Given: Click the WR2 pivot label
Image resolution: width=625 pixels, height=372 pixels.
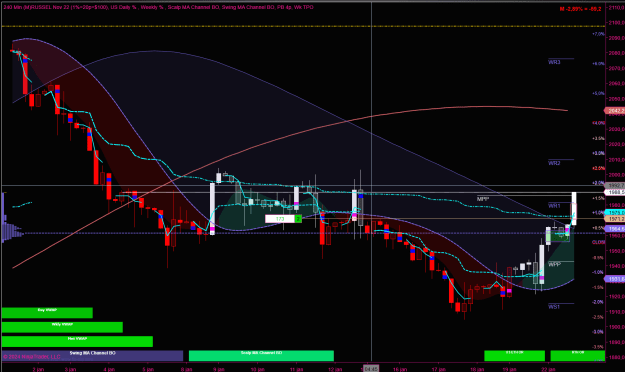Looking at the screenshot, I should (554, 163).
